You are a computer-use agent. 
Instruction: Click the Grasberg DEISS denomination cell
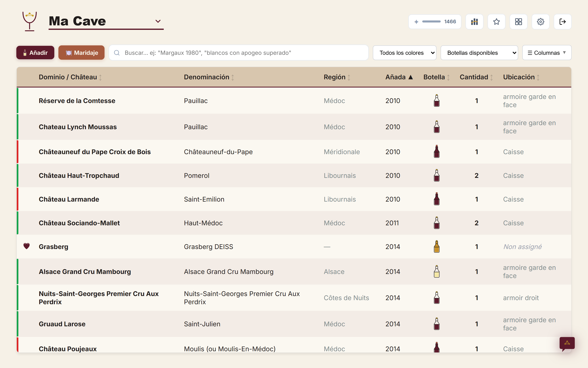point(208,247)
